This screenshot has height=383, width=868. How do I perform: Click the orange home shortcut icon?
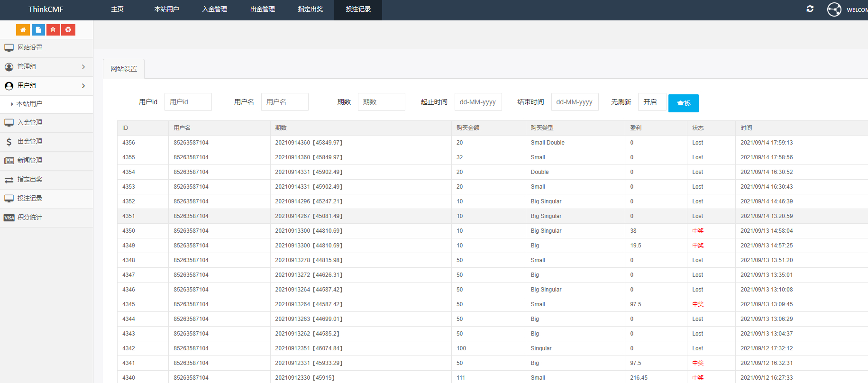(x=23, y=30)
